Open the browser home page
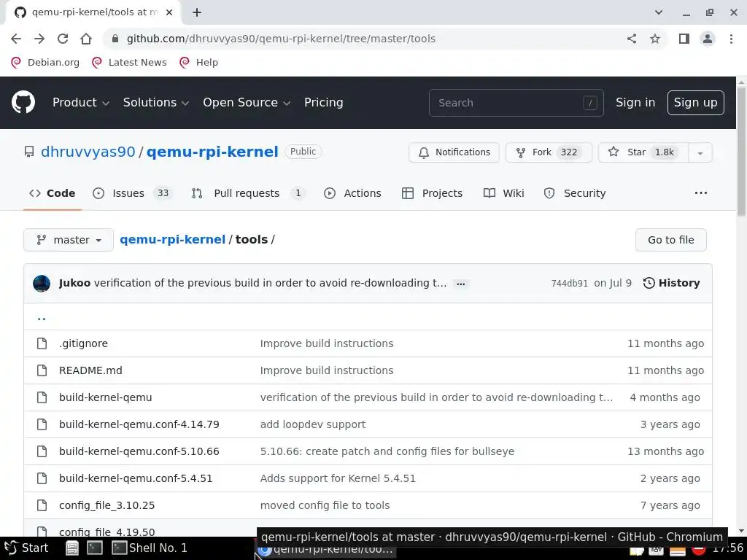 pos(86,39)
